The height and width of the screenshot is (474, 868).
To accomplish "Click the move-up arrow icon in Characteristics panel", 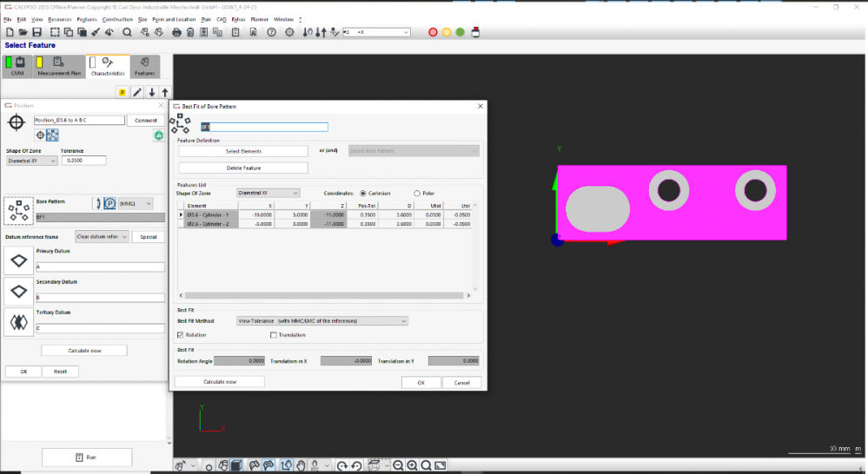I will (165, 92).
